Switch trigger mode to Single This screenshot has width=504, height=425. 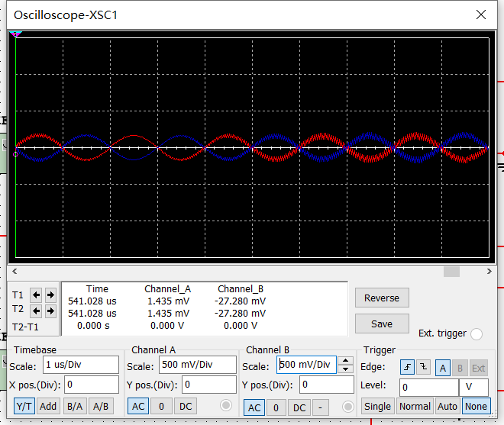tap(377, 406)
